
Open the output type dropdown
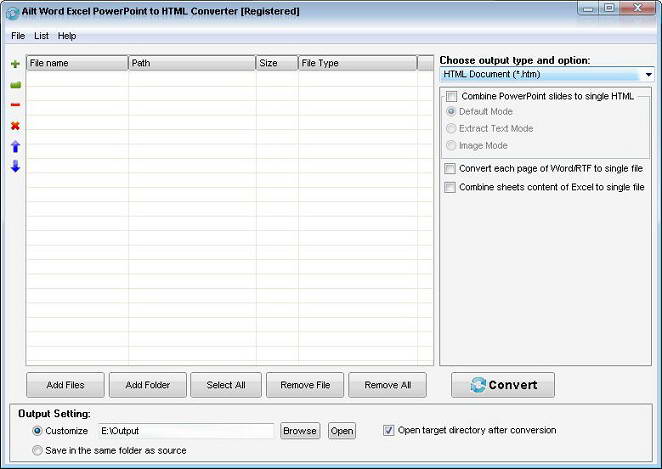(x=547, y=74)
